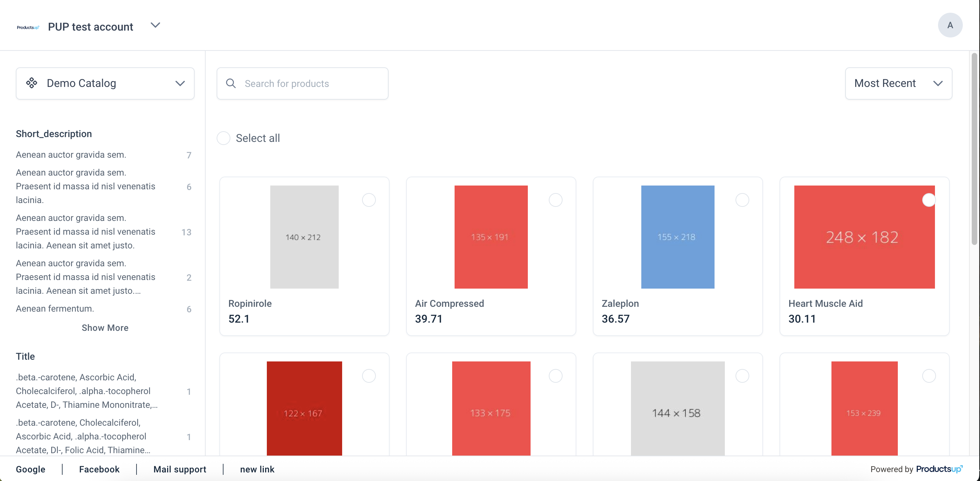Click the search magnifier icon

point(231,83)
